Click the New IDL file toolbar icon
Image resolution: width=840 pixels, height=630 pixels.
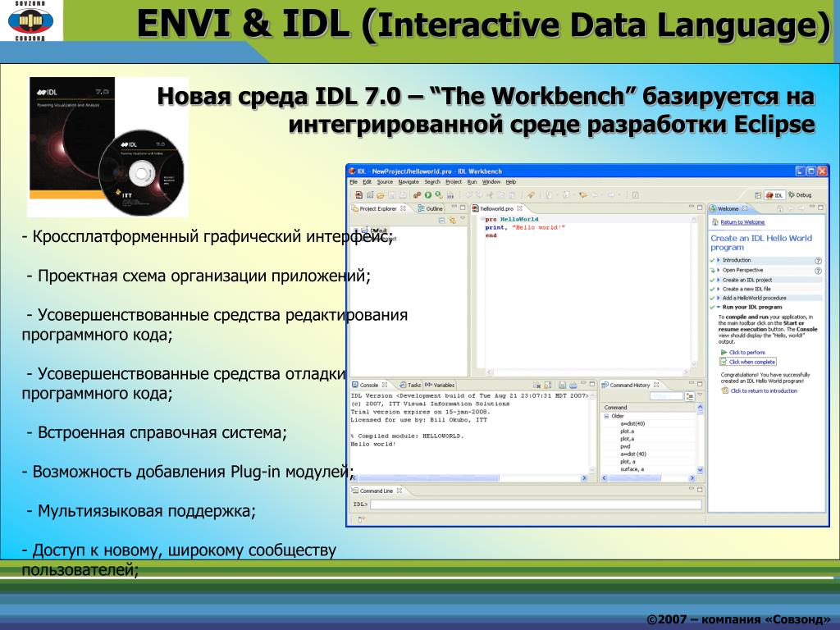pyautogui.click(x=359, y=195)
